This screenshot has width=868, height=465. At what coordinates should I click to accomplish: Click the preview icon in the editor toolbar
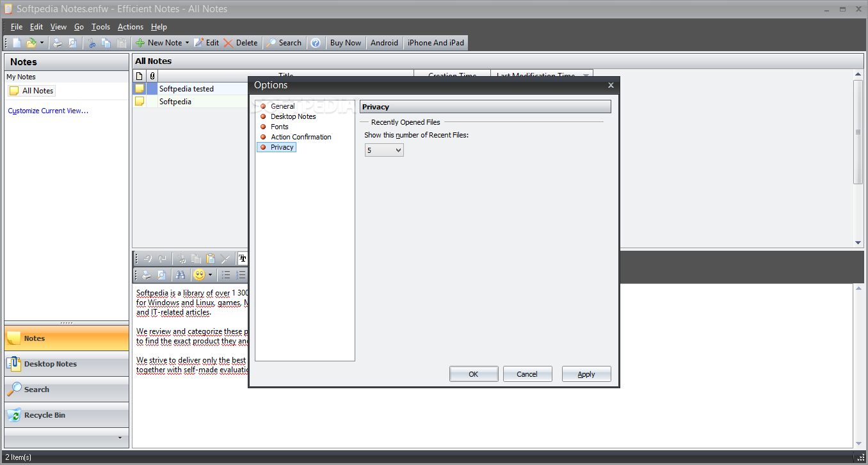coord(161,275)
